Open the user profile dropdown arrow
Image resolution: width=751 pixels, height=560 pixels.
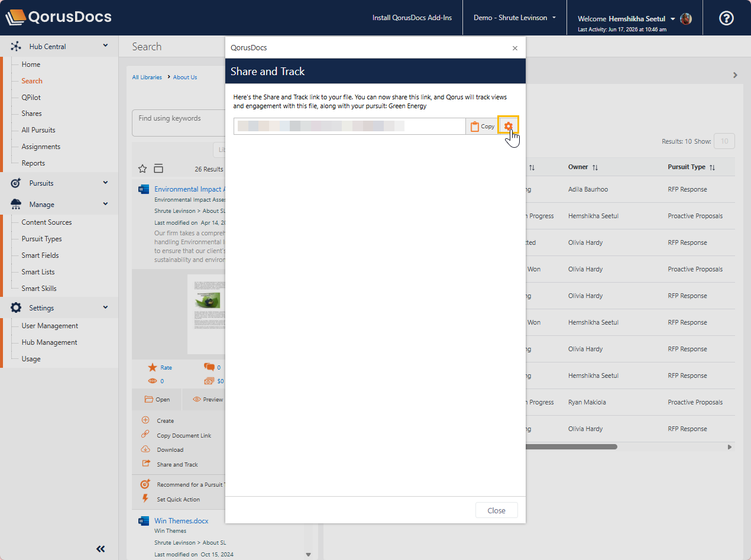(x=673, y=19)
